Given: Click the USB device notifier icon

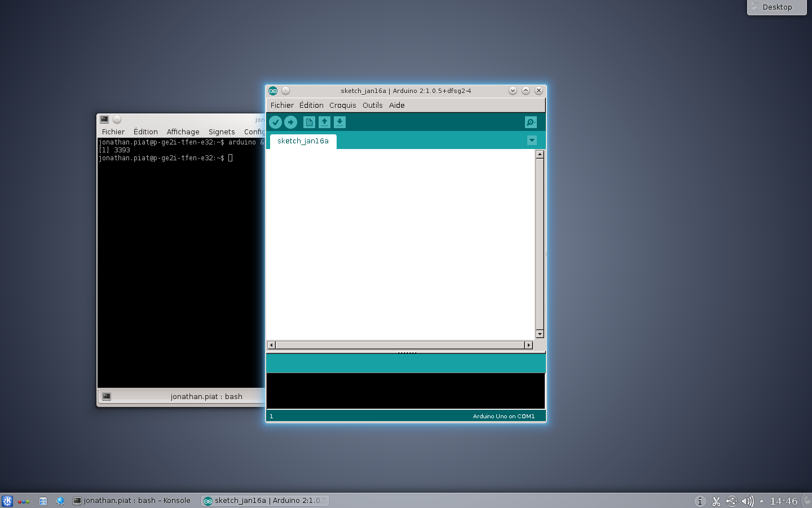Looking at the screenshot, I should point(731,501).
